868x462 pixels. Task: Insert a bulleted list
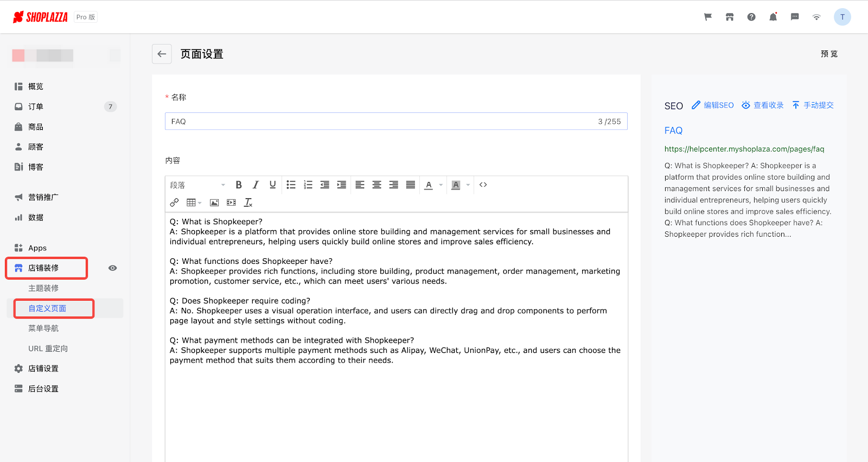[x=291, y=185]
